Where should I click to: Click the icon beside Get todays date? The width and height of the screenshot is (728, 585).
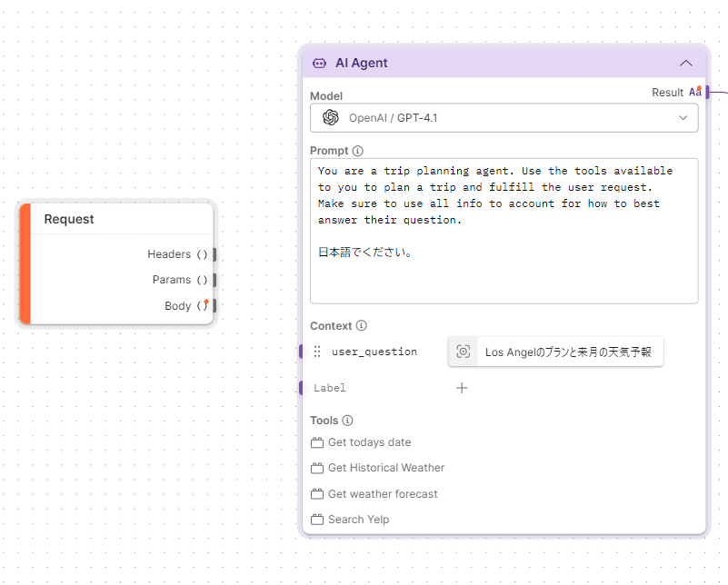click(317, 442)
